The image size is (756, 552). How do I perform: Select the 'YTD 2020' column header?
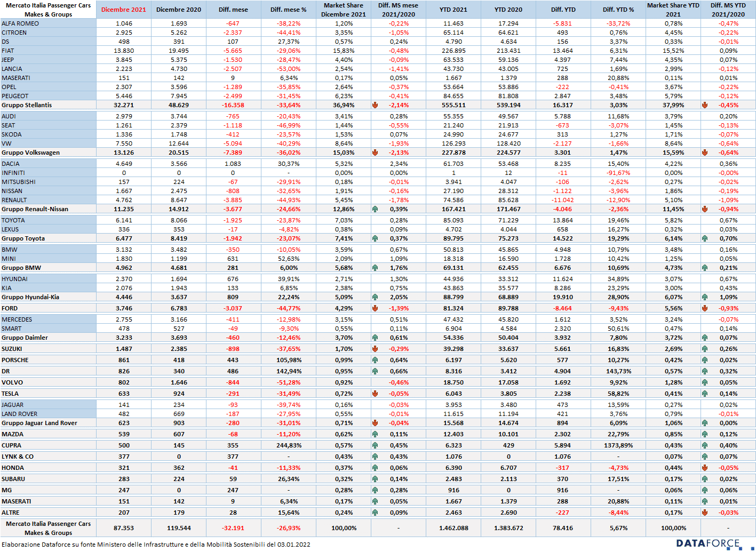pyautogui.click(x=508, y=10)
